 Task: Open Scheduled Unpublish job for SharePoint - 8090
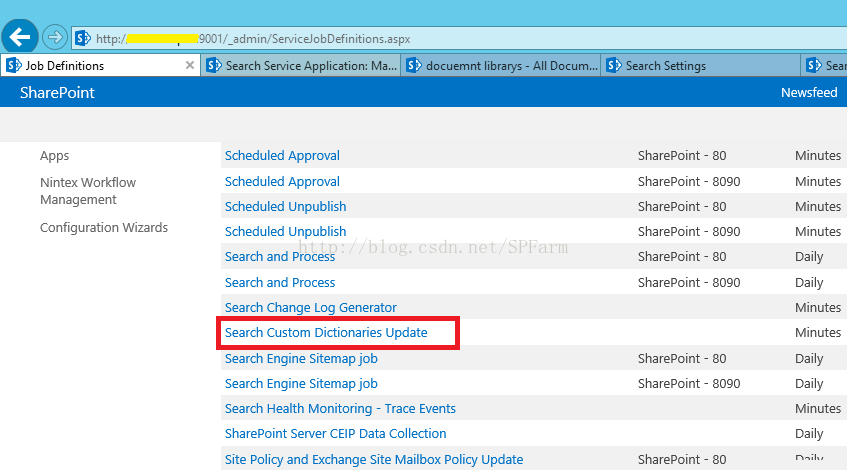tap(285, 231)
